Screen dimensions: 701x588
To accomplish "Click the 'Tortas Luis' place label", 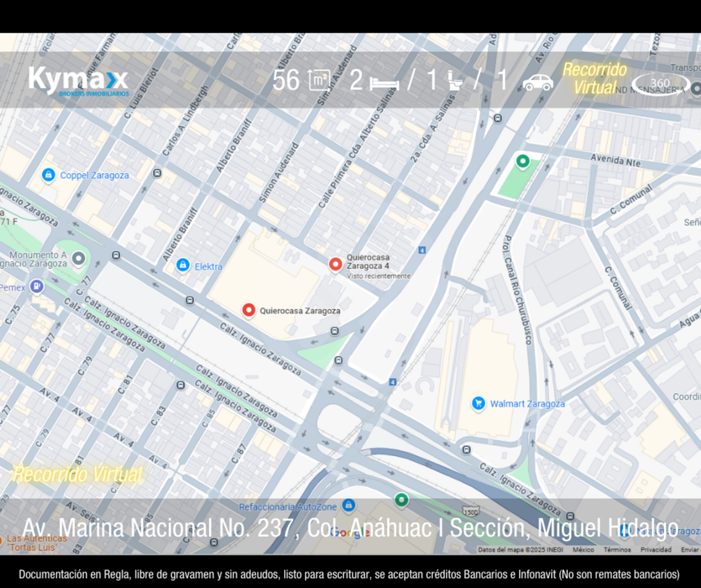I will [31, 548].
